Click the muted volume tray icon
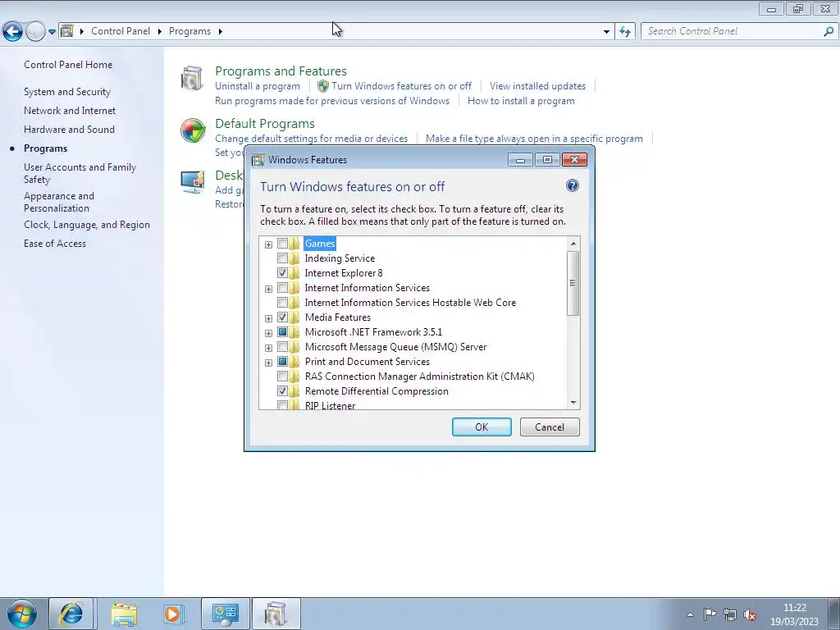Image resolution: width=840 pixels, height=630 pixels. (x=750, y=614)
